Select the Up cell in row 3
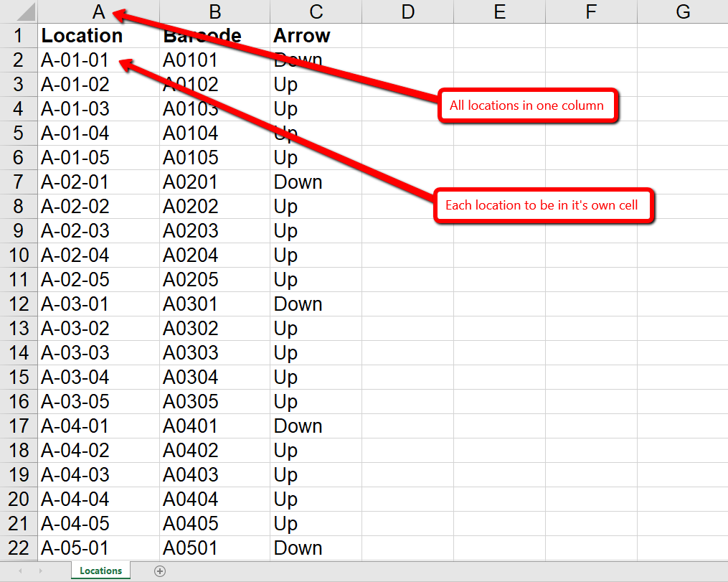 click(316, 85)
